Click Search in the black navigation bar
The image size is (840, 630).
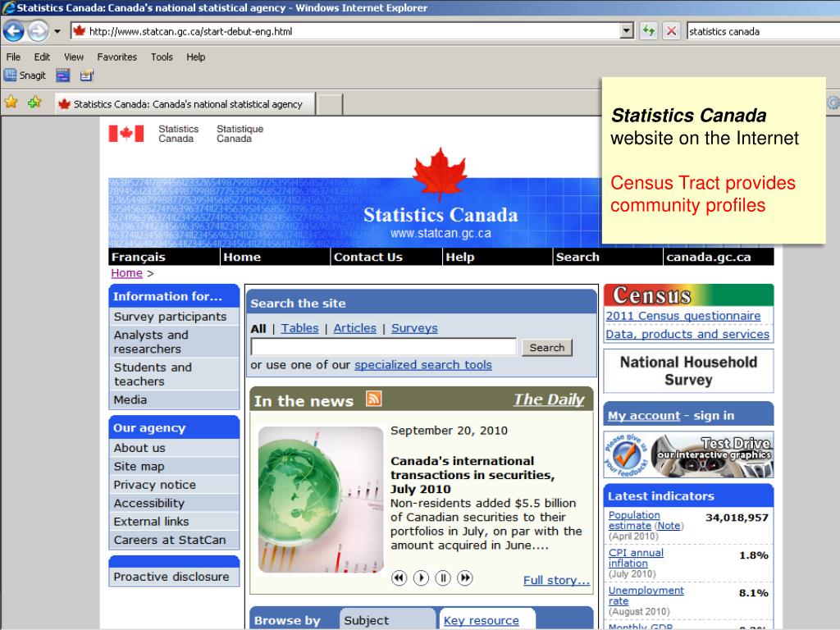pyautogui.click(x=577, y=257)
